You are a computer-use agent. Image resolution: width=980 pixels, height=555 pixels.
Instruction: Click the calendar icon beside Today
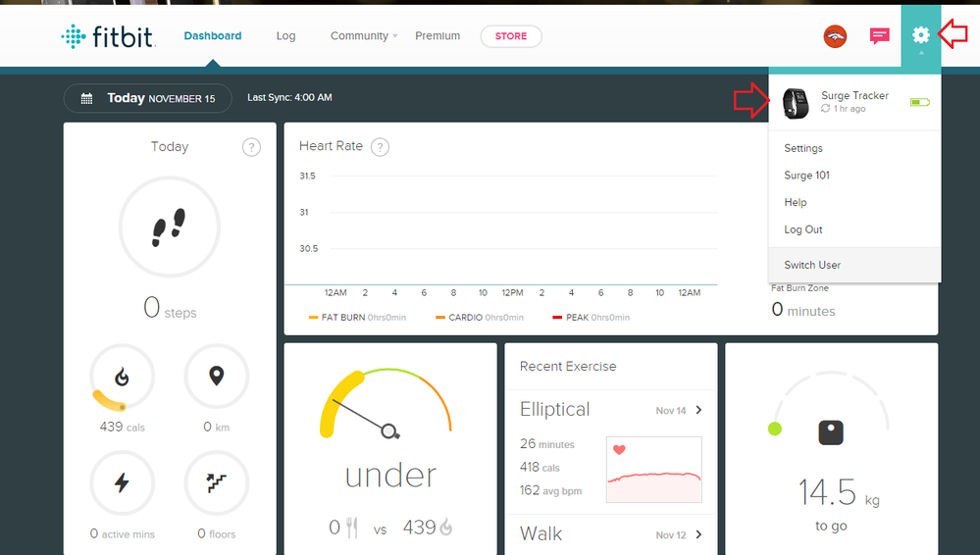[87, 98]
